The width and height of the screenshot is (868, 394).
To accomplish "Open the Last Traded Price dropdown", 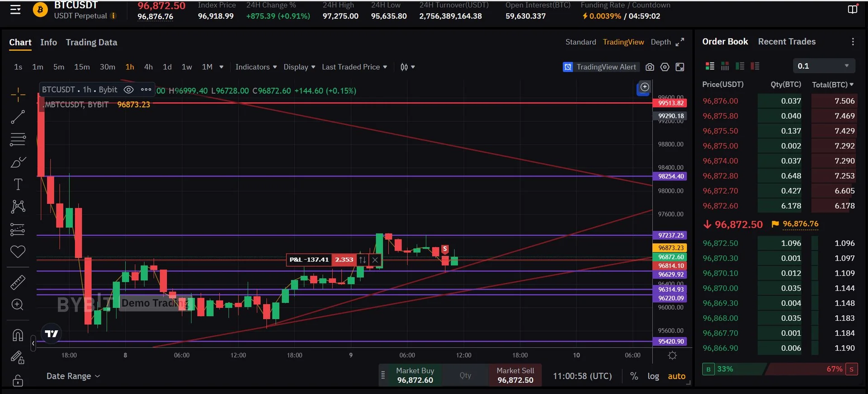I will click(x=354, y=67).
